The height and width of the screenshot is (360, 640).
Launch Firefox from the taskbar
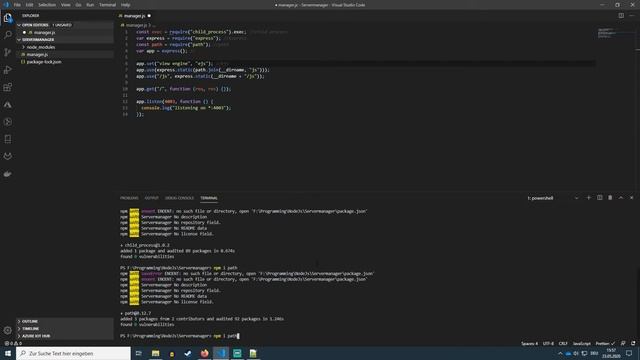tap(204, 353)
